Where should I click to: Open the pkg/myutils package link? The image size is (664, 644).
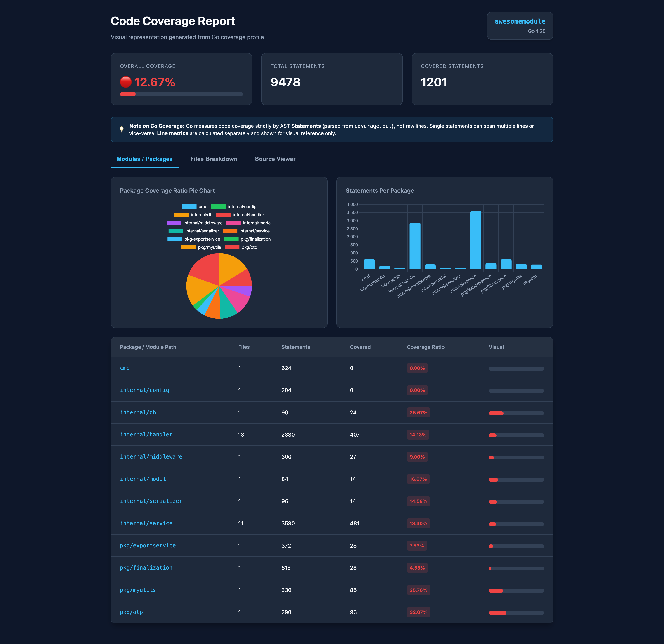pyautogui.click(x=138, y=590)
